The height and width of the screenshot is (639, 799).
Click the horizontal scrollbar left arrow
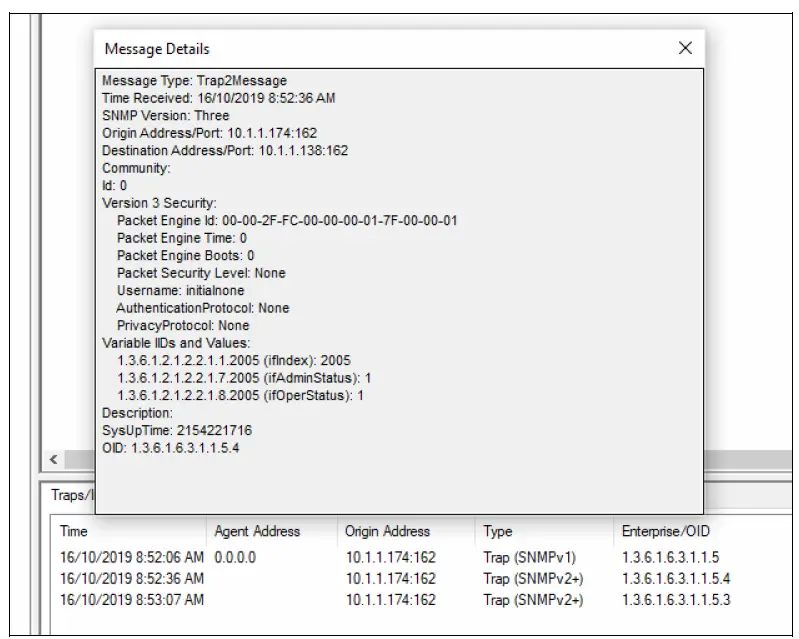tap(53, 460)
